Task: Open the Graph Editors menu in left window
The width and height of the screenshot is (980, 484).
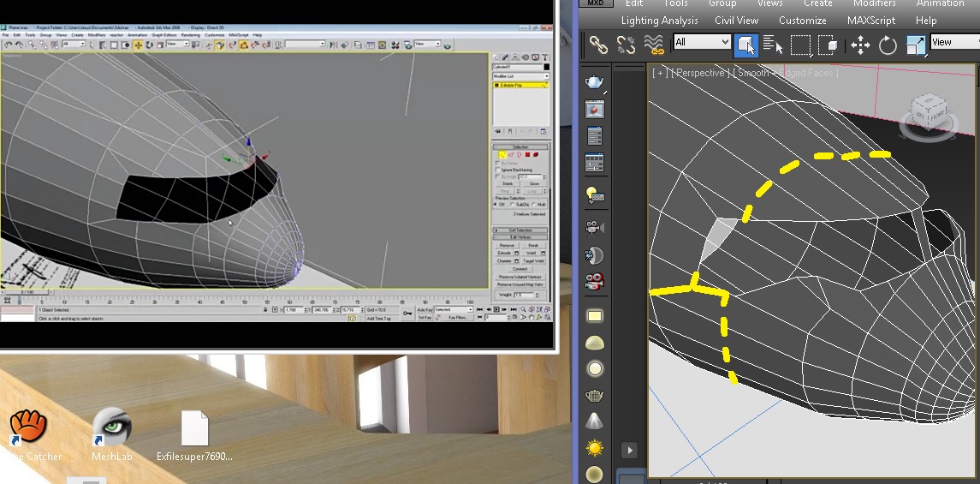Action: point(163,35)
